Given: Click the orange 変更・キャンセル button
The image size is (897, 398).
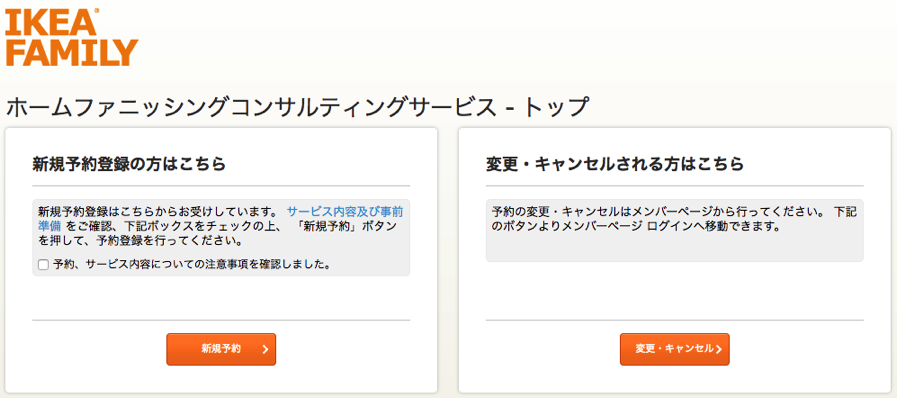Looking at the screenshot, I should 674,349.
